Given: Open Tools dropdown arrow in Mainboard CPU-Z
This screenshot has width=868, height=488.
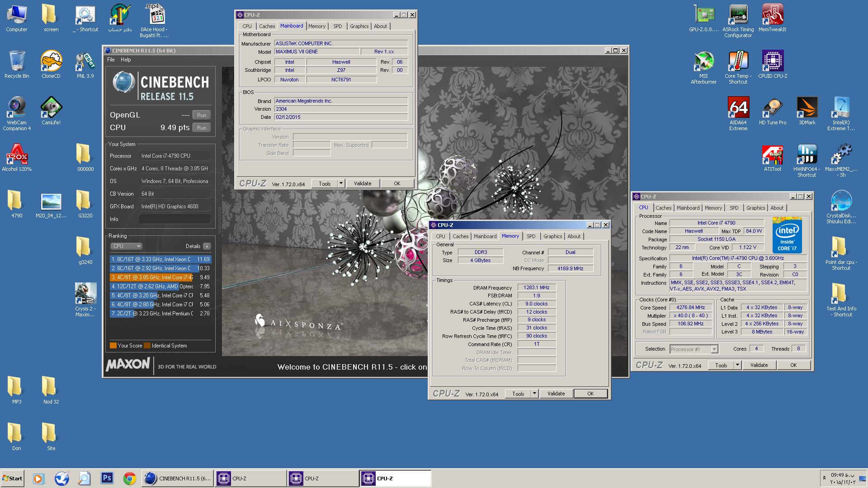Looking at the screenshot, I should [341, 183].
